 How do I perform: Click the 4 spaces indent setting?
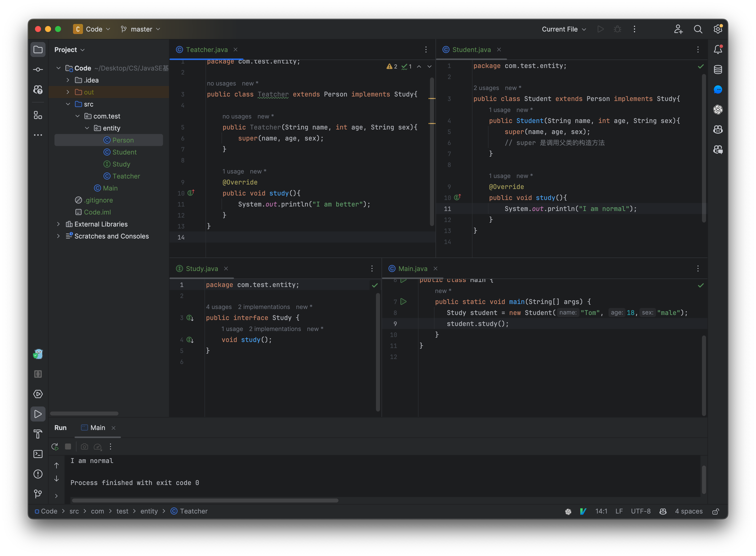tap(688, 511)
